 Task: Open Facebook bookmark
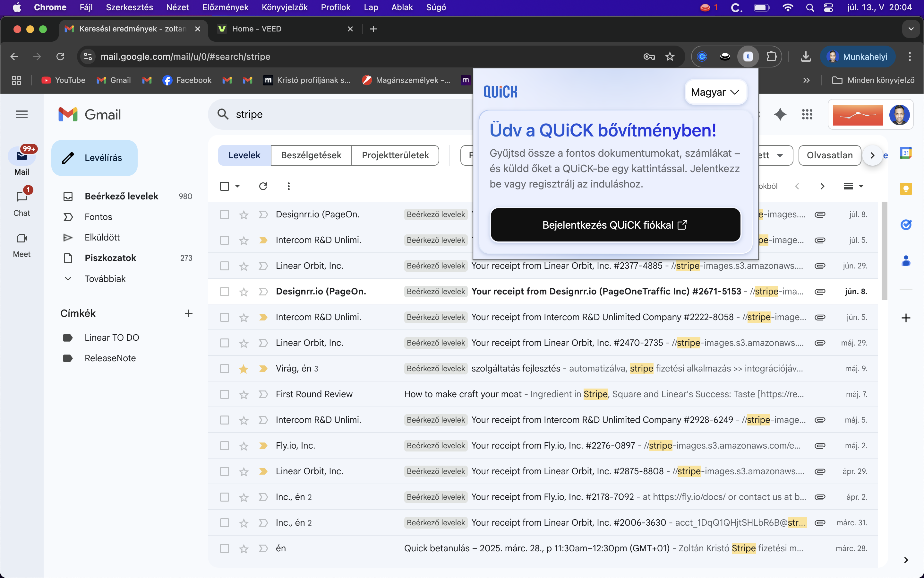coord(187,80)
